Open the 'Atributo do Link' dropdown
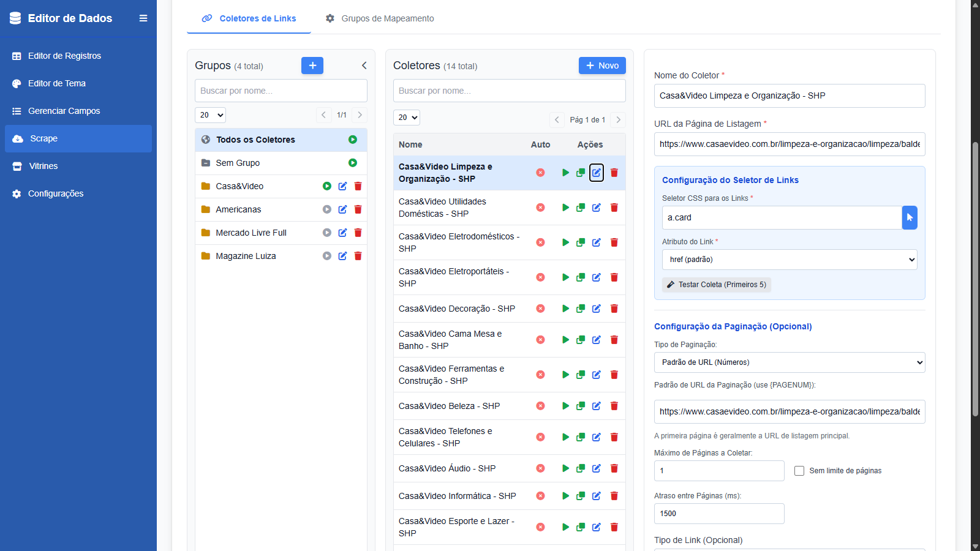 point(789,260)
